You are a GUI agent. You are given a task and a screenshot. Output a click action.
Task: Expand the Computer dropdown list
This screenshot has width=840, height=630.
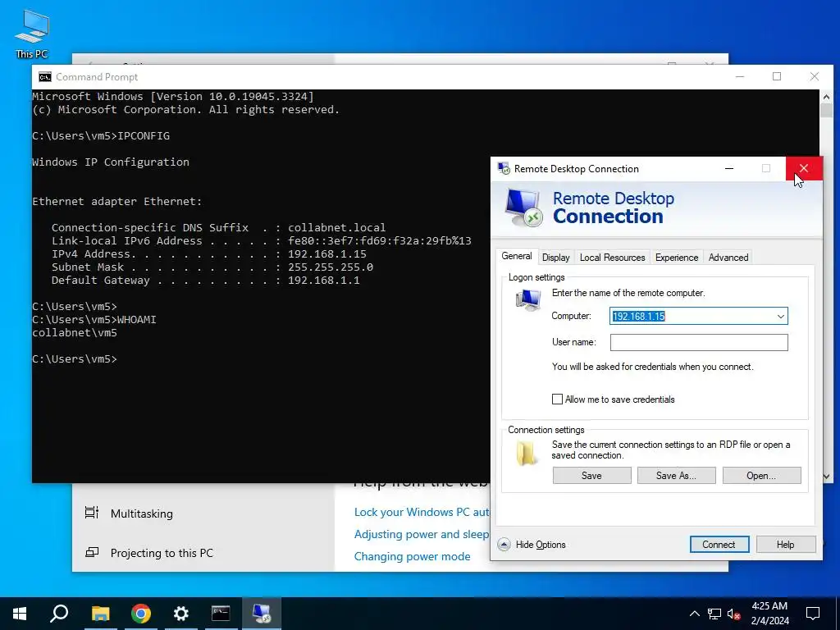(x=781, y=316)
